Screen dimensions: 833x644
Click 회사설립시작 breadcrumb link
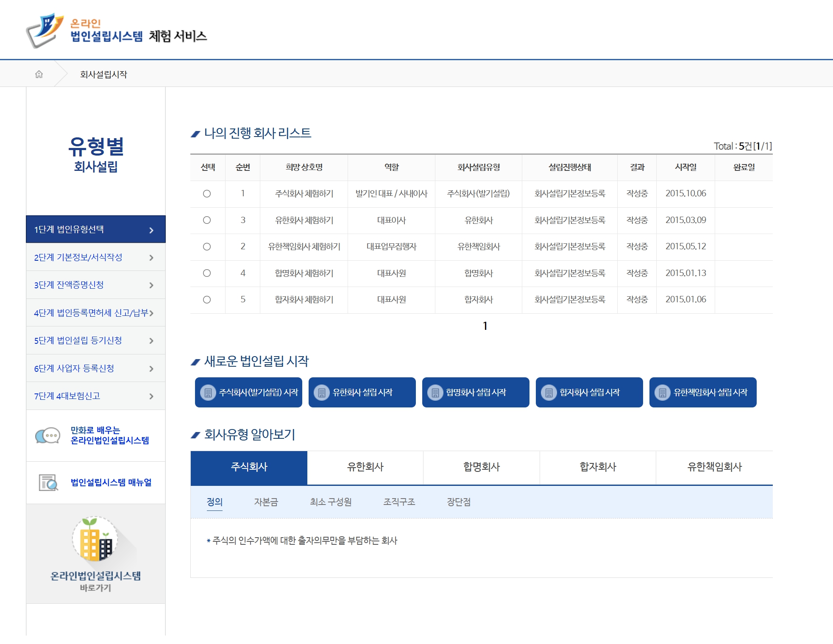click(103, 74)
